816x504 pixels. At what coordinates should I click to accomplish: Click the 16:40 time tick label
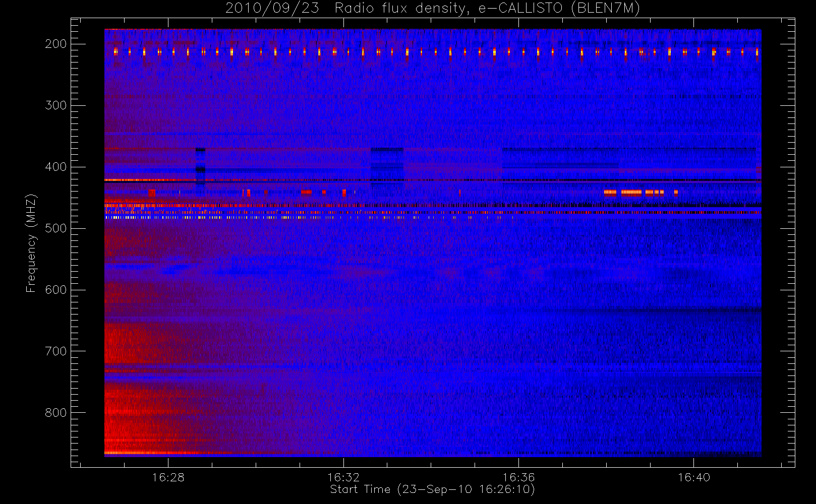(693, 477)
